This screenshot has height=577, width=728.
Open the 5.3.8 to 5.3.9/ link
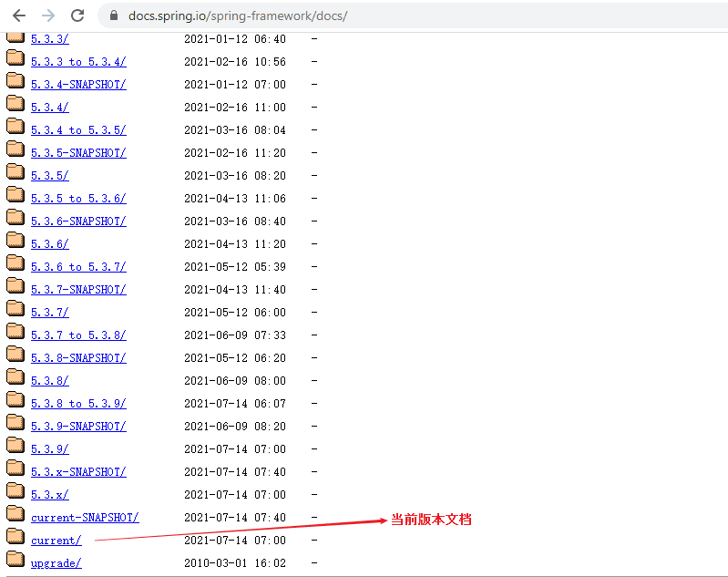[78, 404]
